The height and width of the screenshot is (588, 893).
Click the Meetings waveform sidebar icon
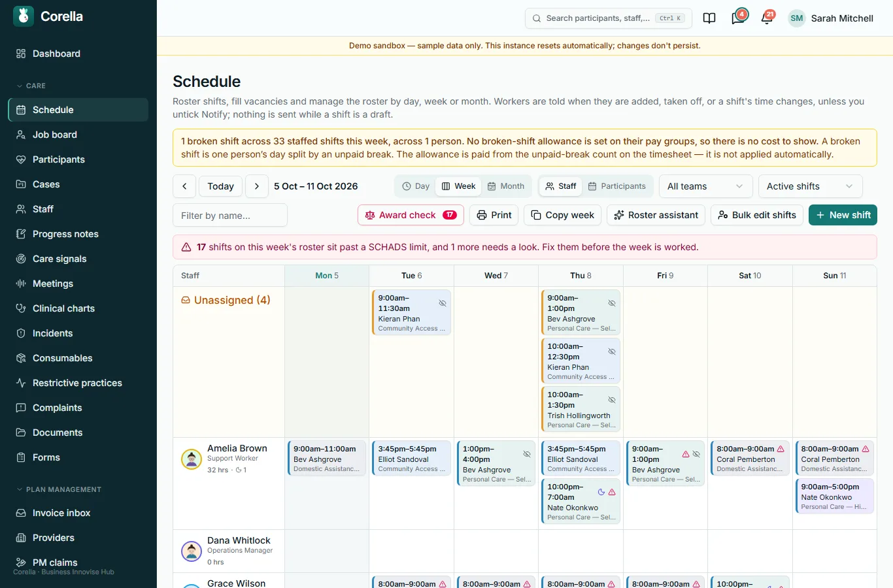[21, 284]
